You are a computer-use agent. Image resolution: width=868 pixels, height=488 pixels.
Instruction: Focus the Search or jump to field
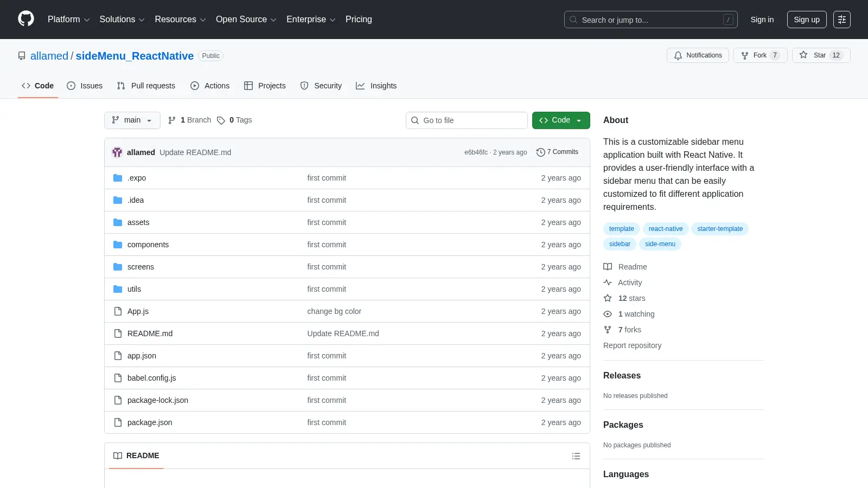pyautogui.click(x=651, y=20)
